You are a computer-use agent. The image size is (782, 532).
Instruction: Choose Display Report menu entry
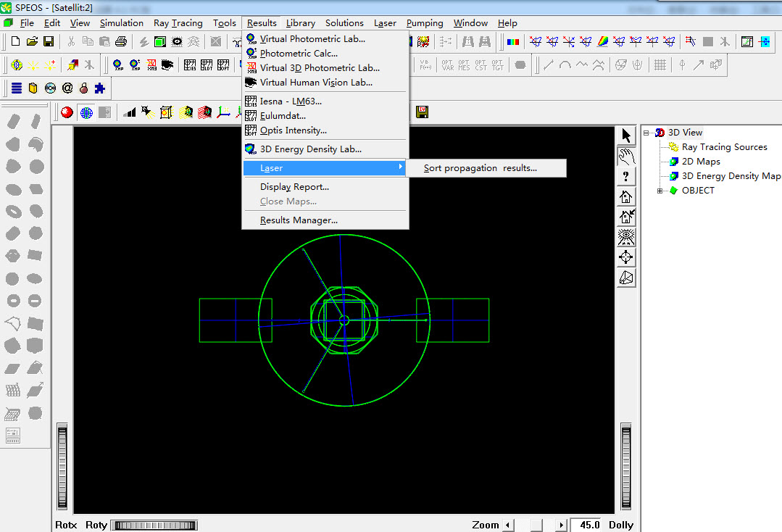[325, 187]
